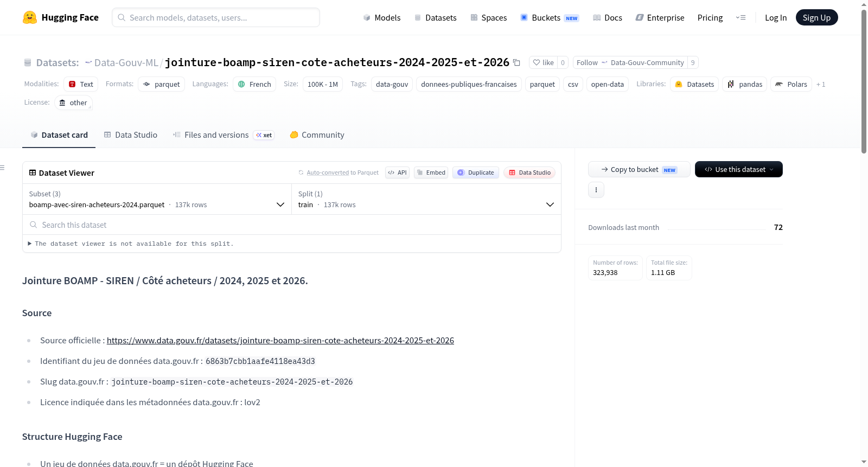Click the identifier 6863b7cbb1aafe4118ea43d3
This screenshot has width=868, height=467.
click(260, 361)
